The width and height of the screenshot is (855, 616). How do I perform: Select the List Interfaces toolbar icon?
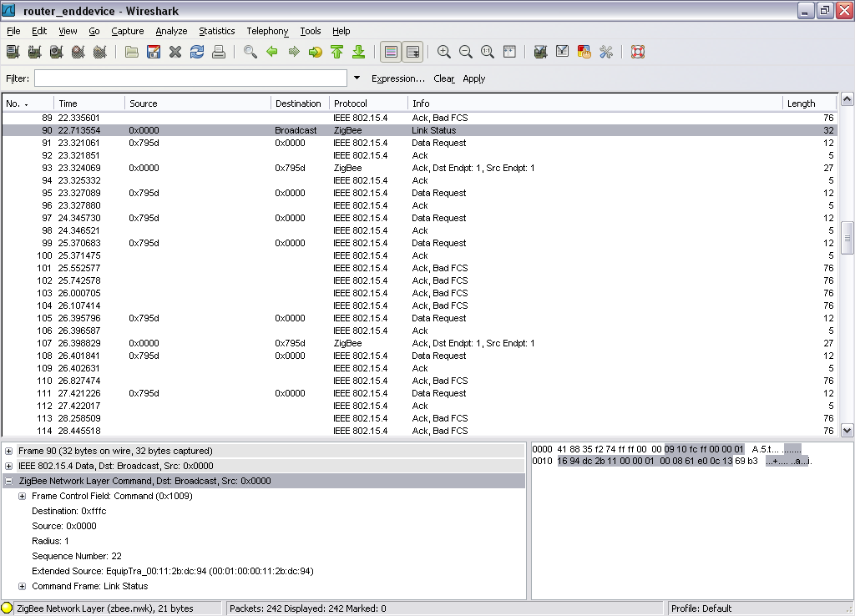point(12,51)
